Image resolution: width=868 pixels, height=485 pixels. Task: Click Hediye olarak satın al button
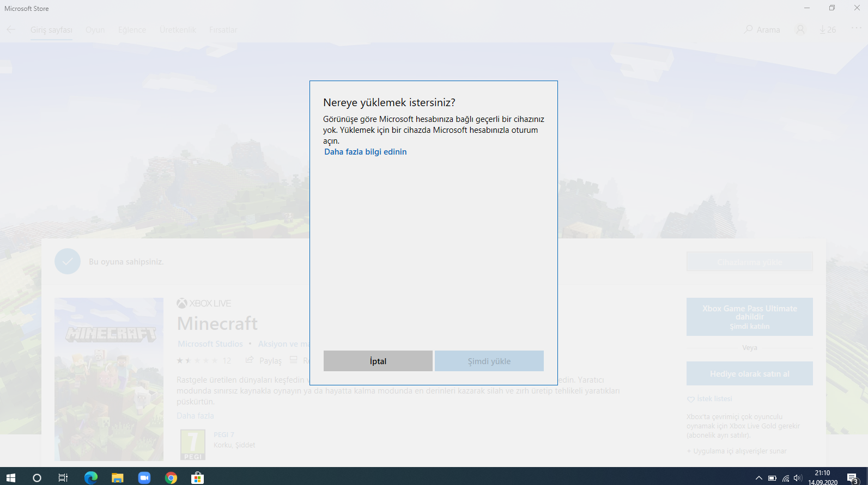tap(750, 373)
